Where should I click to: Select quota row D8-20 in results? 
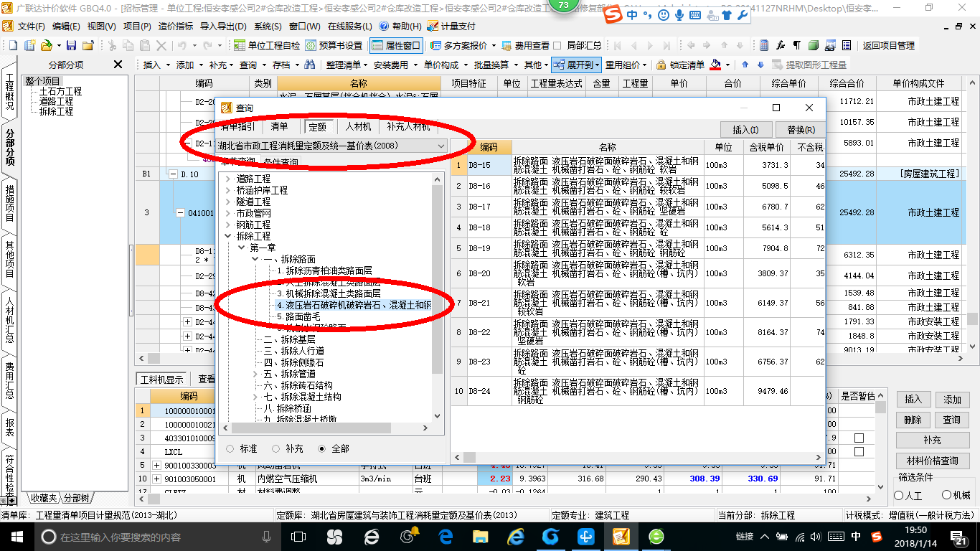point(639,273)
